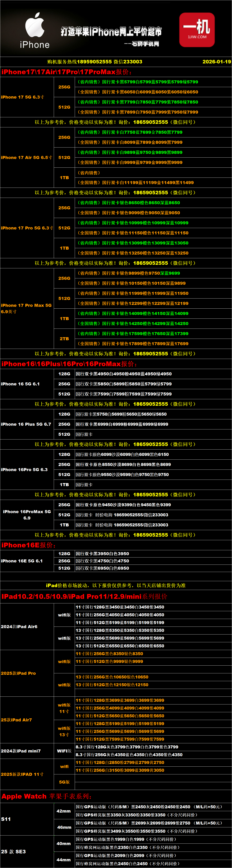This screenshot has height=868, width=232.
Task: Click the 2024款iPad mini7 label
Action: (21, 751)
